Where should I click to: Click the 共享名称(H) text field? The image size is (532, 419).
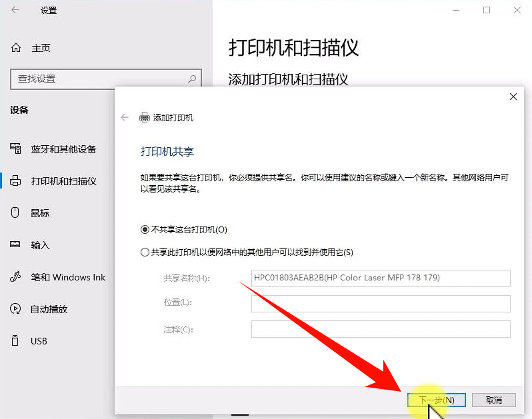click(x=381, y=278)
